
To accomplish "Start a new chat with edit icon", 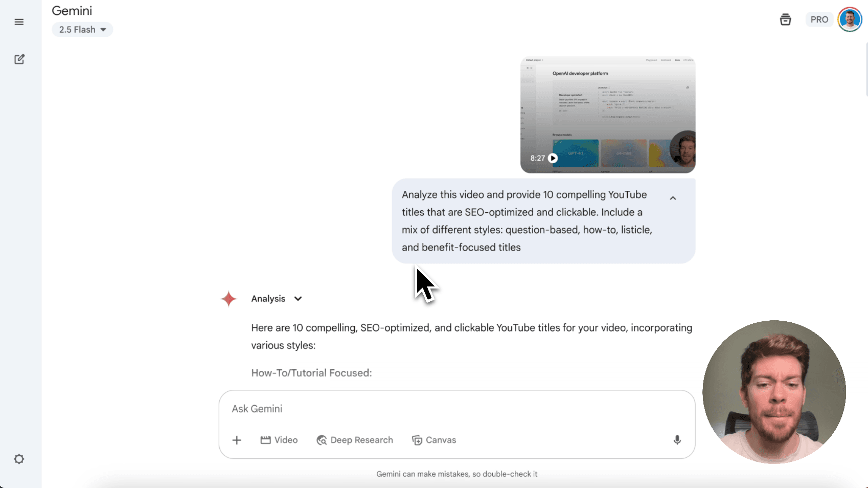I will point(19,59).
